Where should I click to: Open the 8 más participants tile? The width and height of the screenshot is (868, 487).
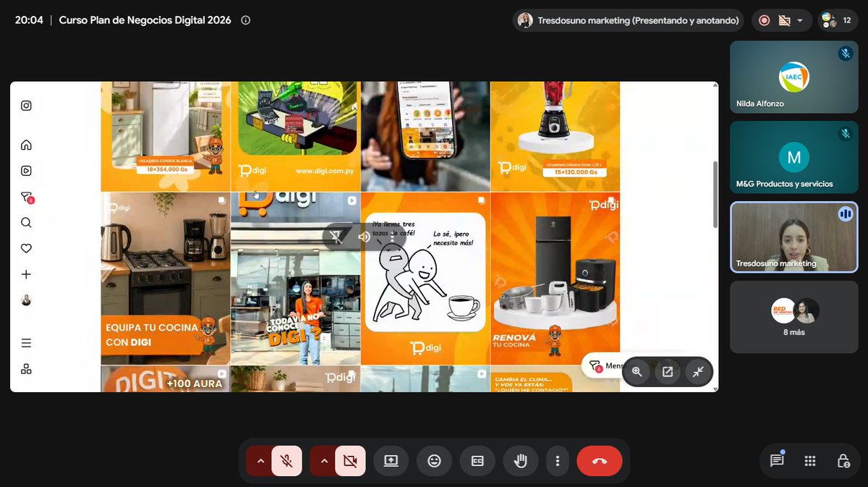pyautogui.click(x=793, y=317)
